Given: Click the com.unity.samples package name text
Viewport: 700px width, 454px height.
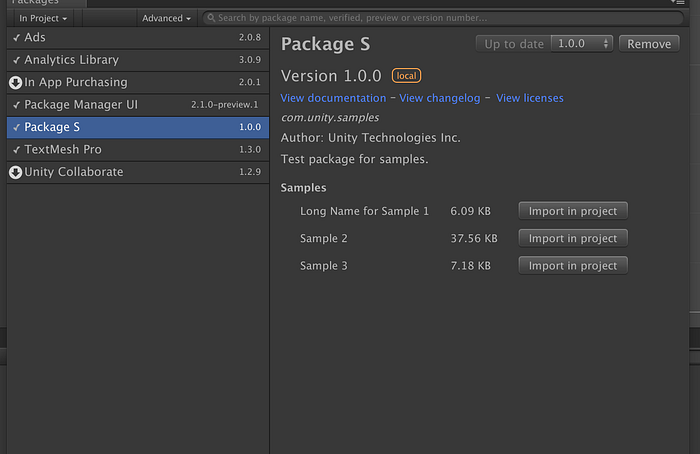Looking at the screenshot, I should click(x=330, y=117).
